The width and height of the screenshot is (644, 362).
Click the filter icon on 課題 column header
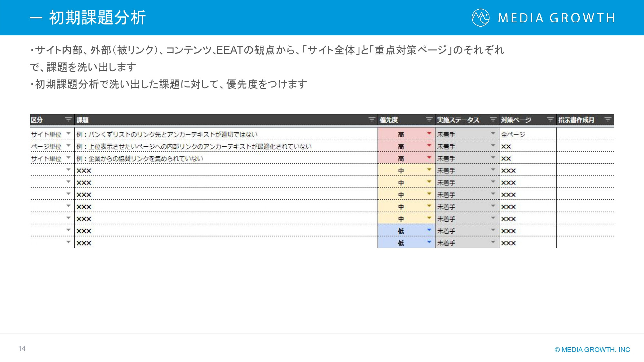372,119
